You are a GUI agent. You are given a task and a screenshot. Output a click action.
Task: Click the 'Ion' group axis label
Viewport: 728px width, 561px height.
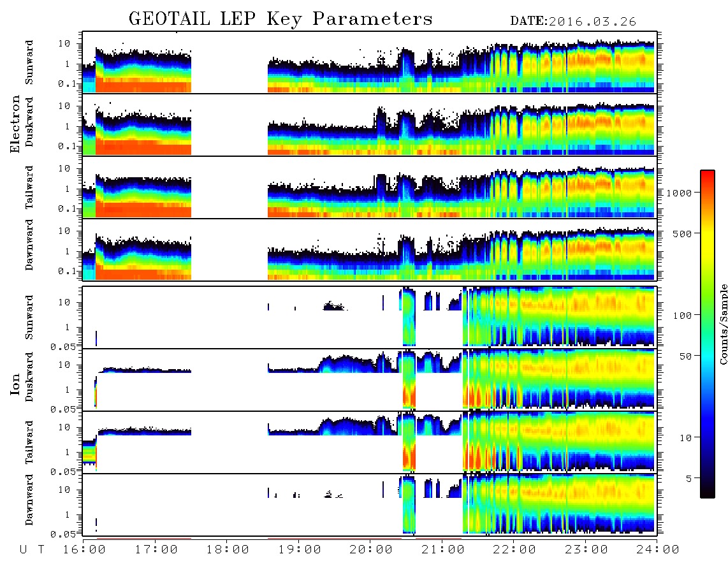click(x=15, y=384)
